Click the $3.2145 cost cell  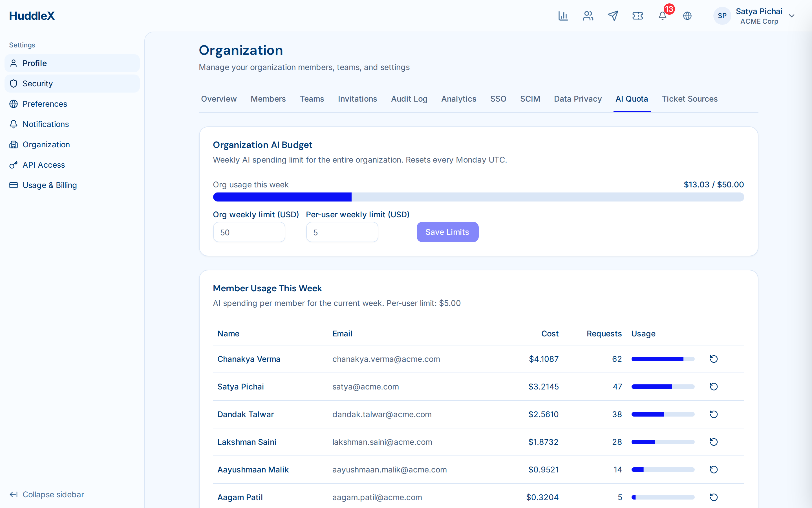pos(544,386)
